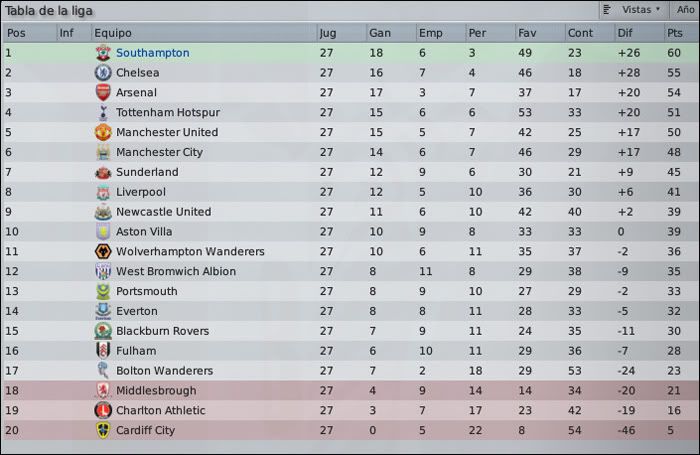Click the Liverpool crest icon
The width and height of the screenshot is (700, 455).
103,192
